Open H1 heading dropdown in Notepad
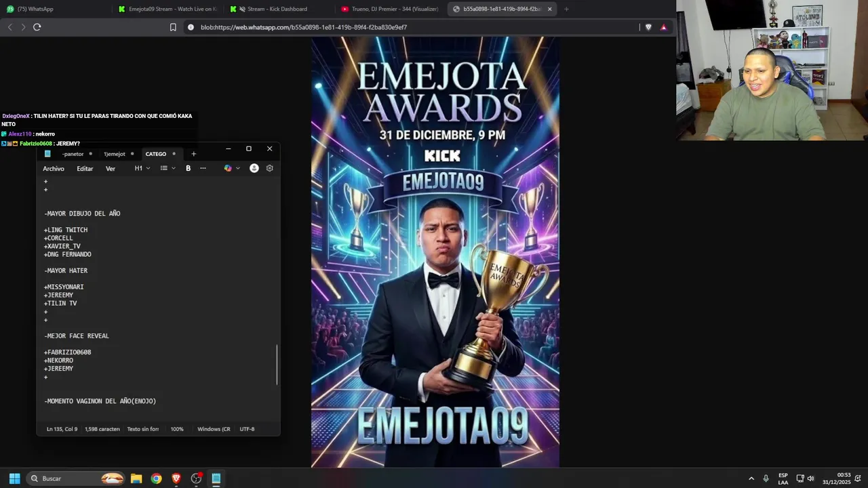 tap(142, 168)
